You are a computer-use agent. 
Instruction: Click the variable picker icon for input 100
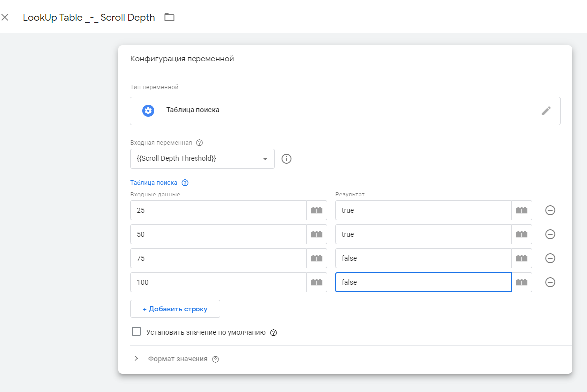(316, 282)
